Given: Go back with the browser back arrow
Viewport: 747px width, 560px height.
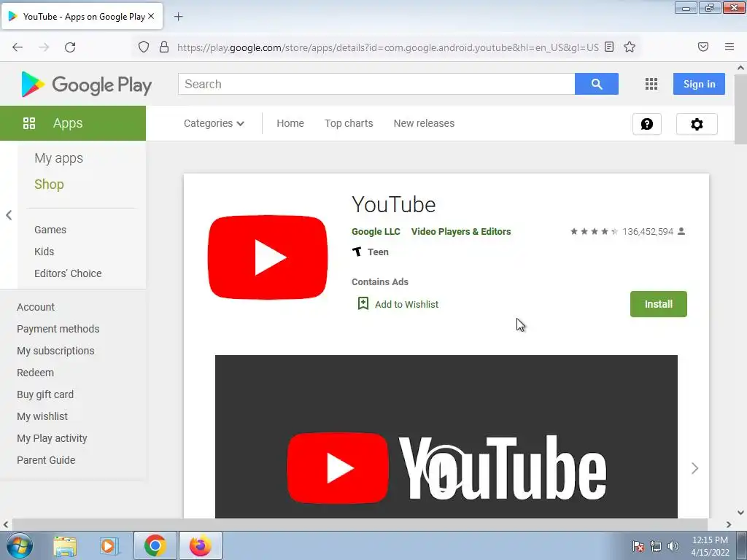Looking at the screenshot, I should (x=18, y=47).
